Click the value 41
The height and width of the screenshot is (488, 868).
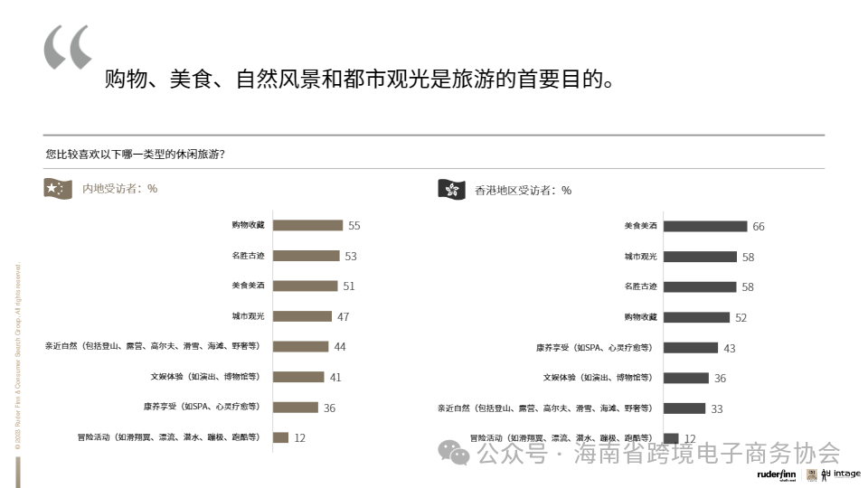click(x=335, y=378)
